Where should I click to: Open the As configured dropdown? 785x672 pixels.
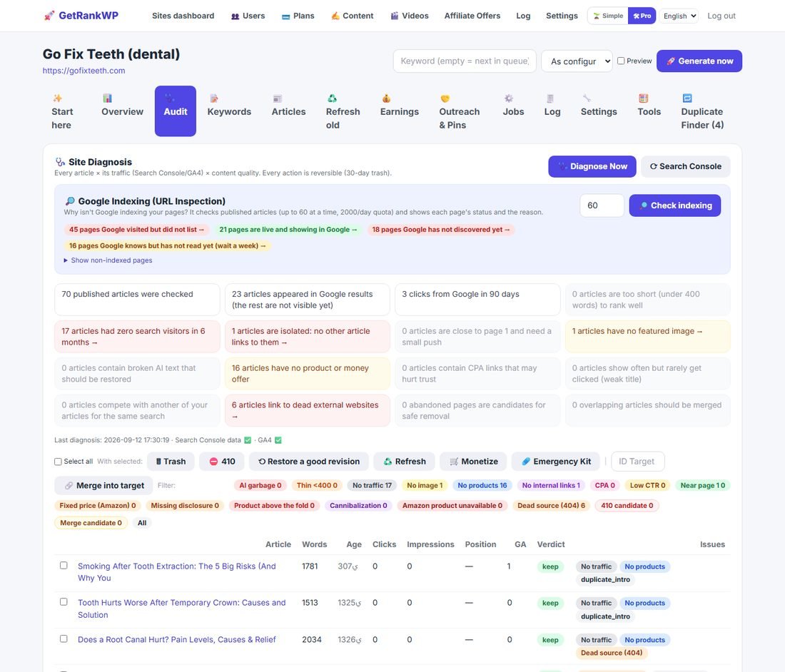pyautogui.click(x=577, y=61)
